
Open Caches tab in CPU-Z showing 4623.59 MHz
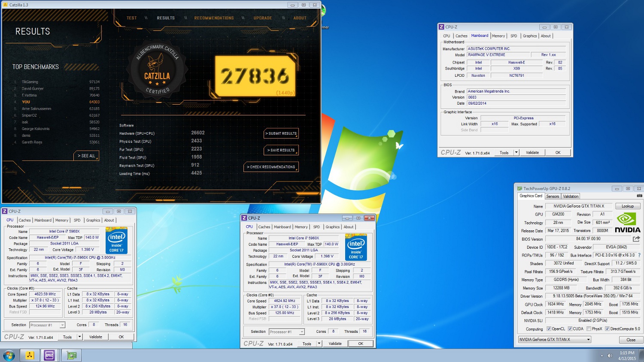point(25,220)
